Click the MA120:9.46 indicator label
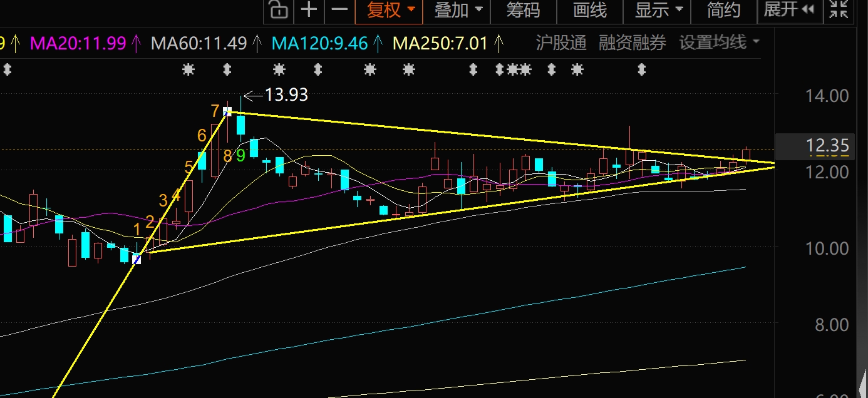 click(x=320, y=43)
